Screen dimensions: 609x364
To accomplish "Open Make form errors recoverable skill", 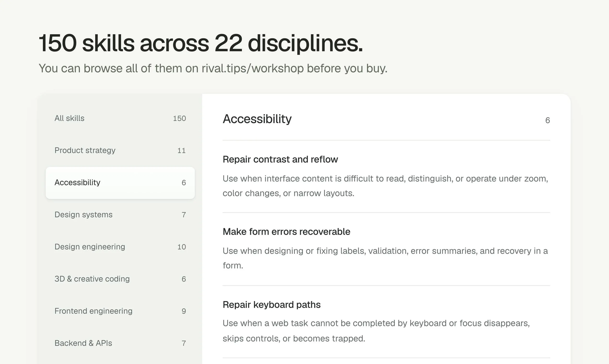I will 286,232.
